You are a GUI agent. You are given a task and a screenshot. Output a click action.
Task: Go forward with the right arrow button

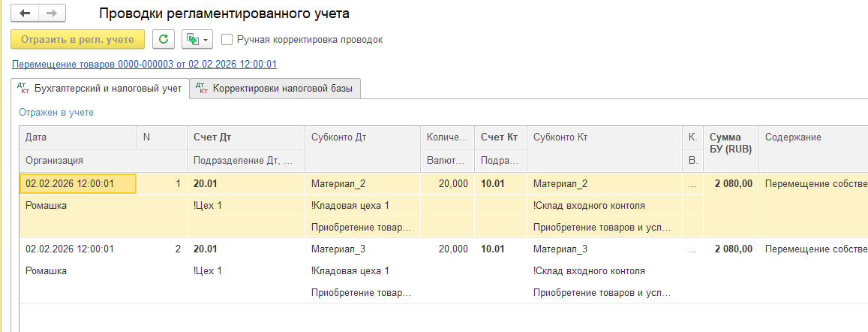(x=52, y=14)
